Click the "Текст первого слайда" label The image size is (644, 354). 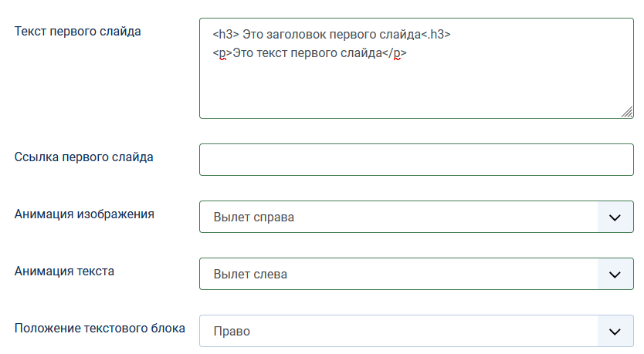tap(78, 32)
